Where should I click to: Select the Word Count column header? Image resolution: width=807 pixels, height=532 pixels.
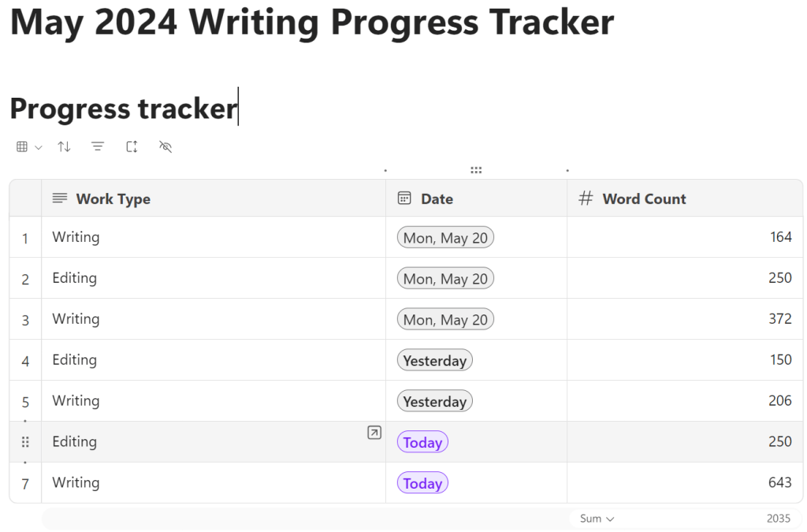coord(644,199)
